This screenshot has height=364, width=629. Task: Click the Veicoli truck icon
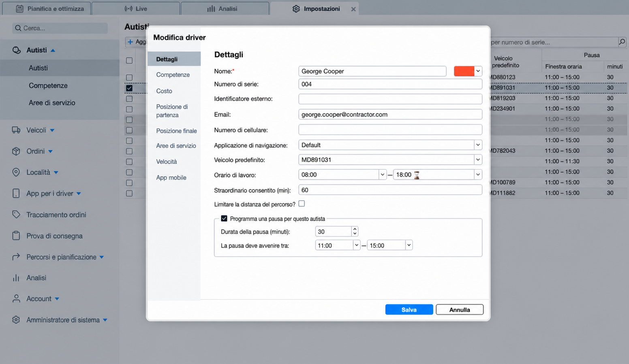[16, 130]
